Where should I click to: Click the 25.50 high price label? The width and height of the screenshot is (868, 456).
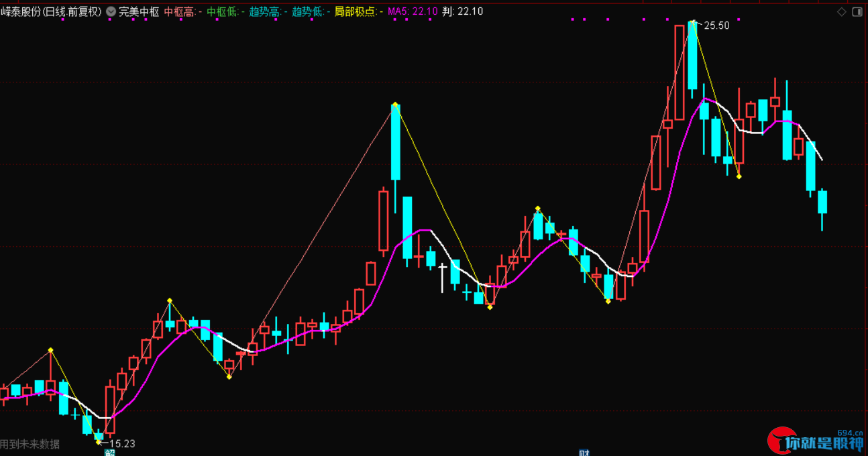coord(716,25)
